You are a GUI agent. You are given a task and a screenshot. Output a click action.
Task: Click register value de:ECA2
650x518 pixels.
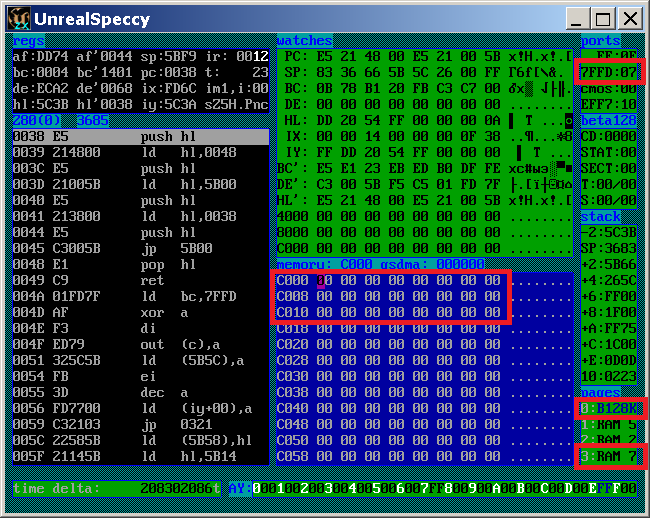41,88
